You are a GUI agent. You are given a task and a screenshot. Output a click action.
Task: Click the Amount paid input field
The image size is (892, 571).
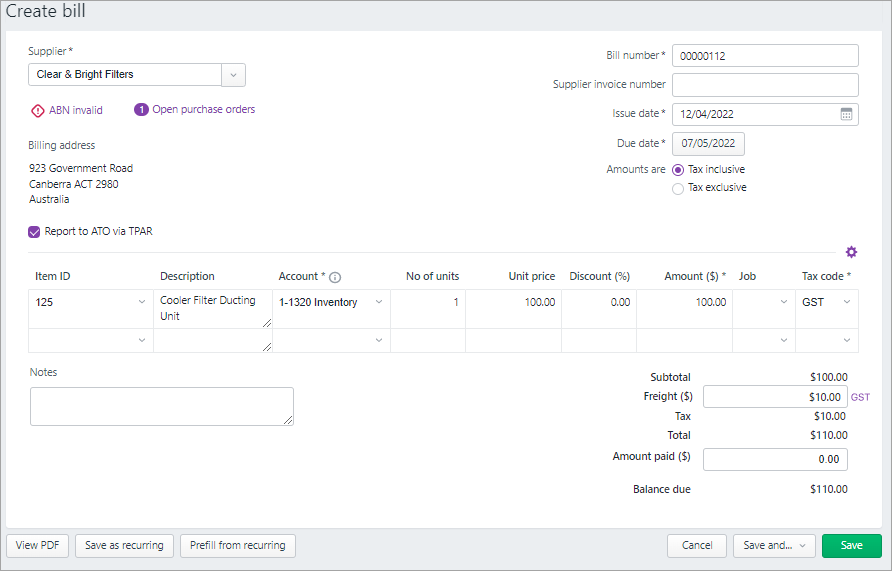pyautogui.click(x=775, y=459)
